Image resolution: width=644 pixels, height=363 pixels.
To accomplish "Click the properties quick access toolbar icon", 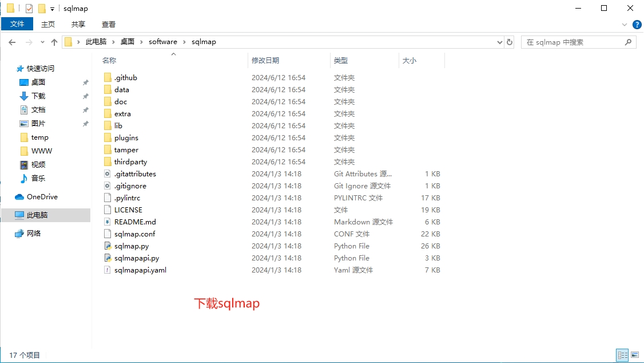I will tap(29, 8).
